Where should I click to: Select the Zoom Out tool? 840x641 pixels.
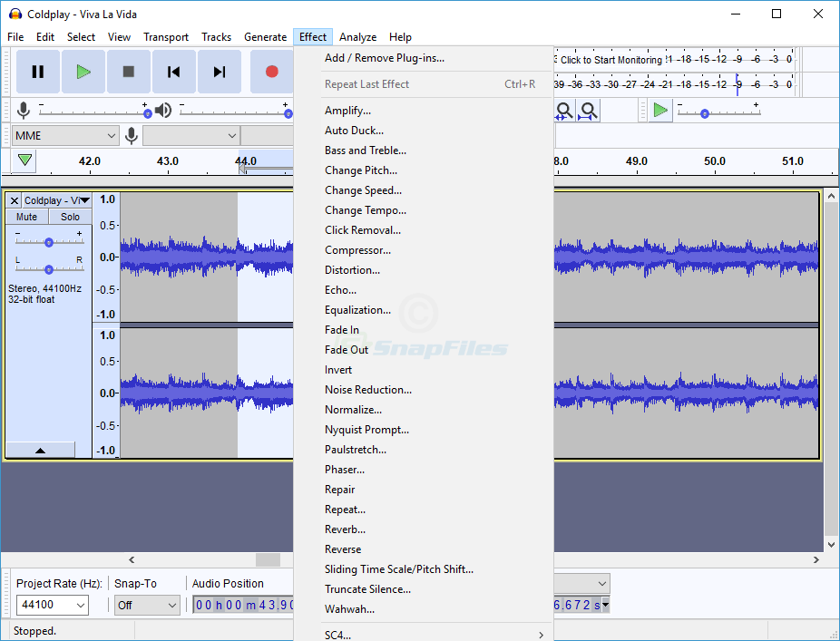[x=588, y=110]
